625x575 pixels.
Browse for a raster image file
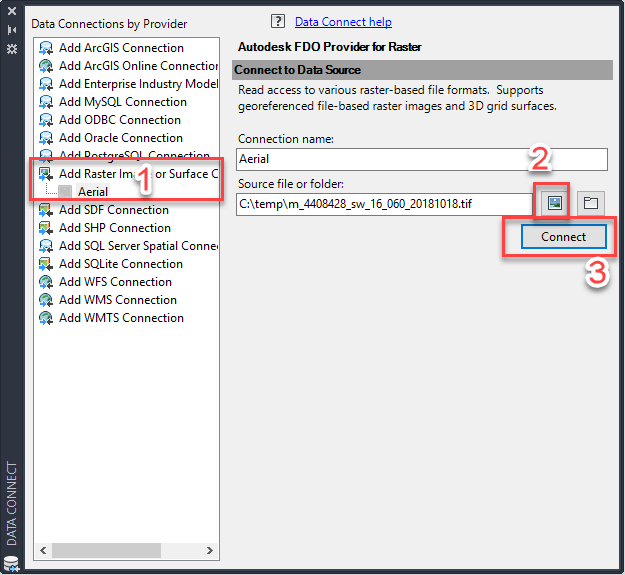pos(554,203)
